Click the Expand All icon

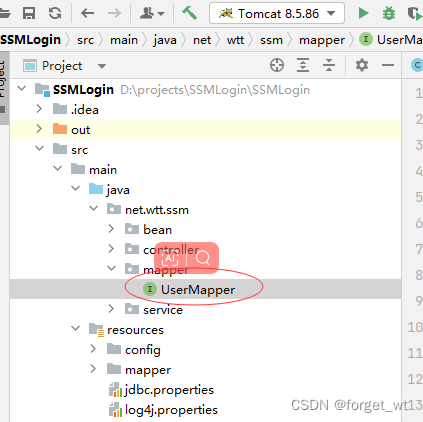(x=303, y=65)
